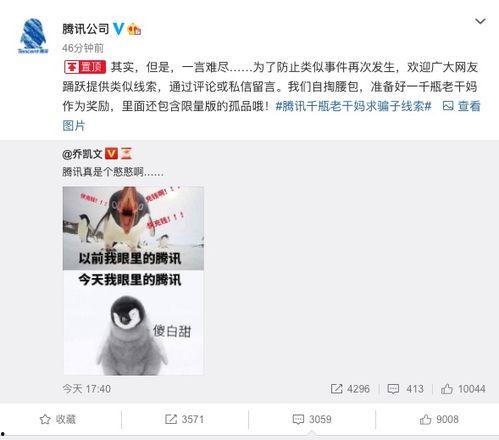Open original post comments with 413
The height and width of the screenshot is (440, 499).
(405, 389)
